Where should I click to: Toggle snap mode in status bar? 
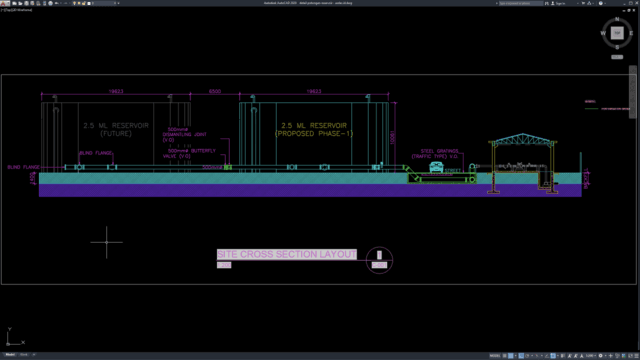click(510, 356)
